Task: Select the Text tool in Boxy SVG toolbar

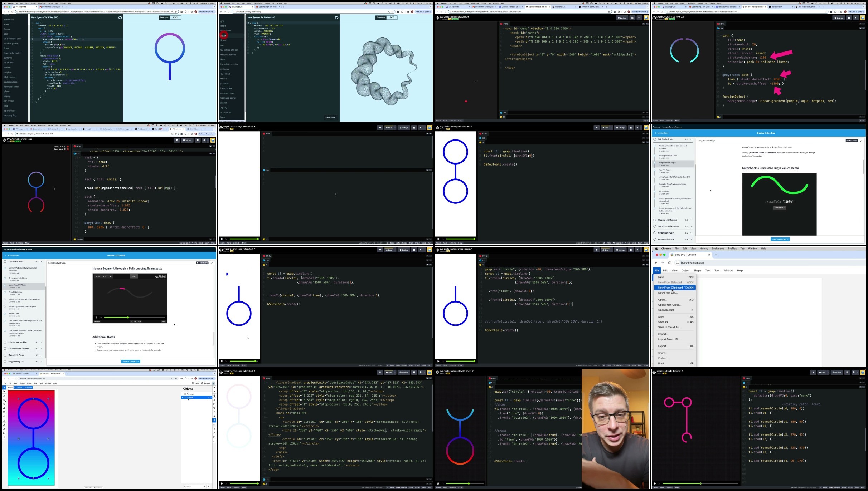Action: pyautogui.click(x=4, y=424)
